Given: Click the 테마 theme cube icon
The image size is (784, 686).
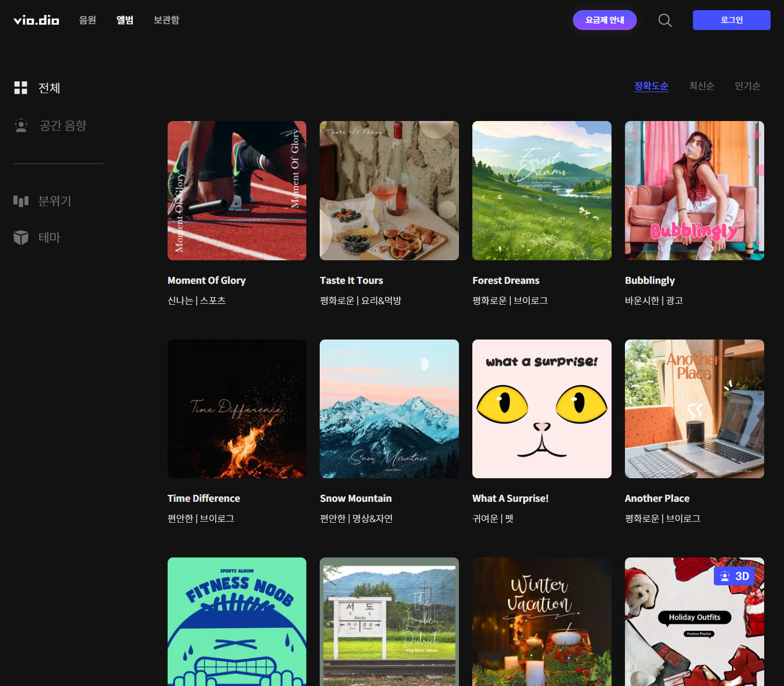Looking at the screenshot, I should 21,237.
